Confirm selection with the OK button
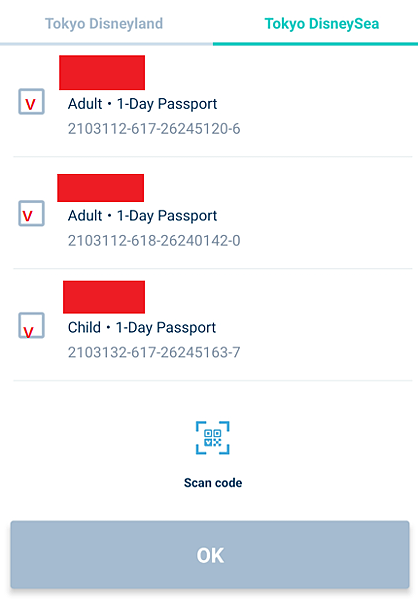418x600 pixels. 210,555
